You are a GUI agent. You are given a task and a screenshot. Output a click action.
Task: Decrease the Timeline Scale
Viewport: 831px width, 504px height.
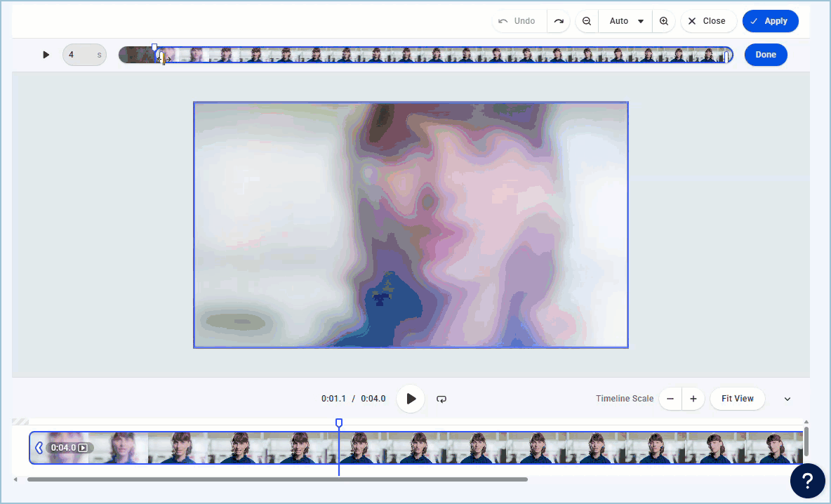pos(670,399)
